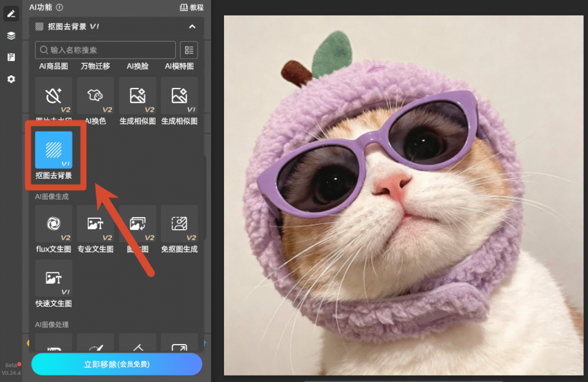Click the 立即移除 button
Viewport: 588px width, 382px height.
tap(117, 364)
